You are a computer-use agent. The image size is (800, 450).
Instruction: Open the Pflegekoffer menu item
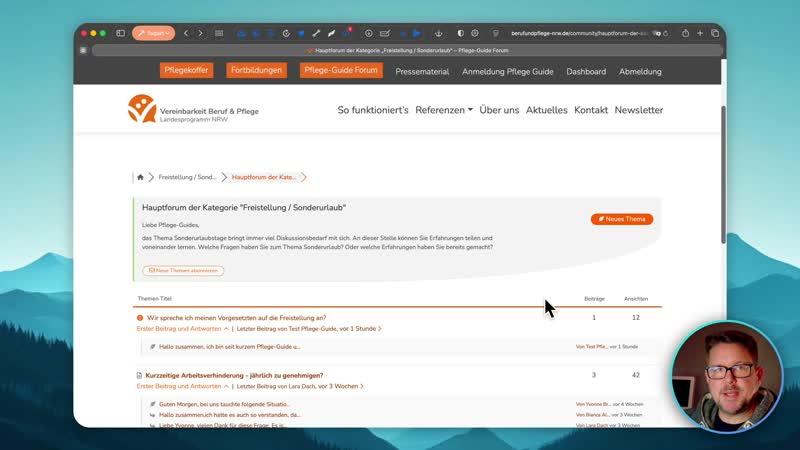pos(186,71)
